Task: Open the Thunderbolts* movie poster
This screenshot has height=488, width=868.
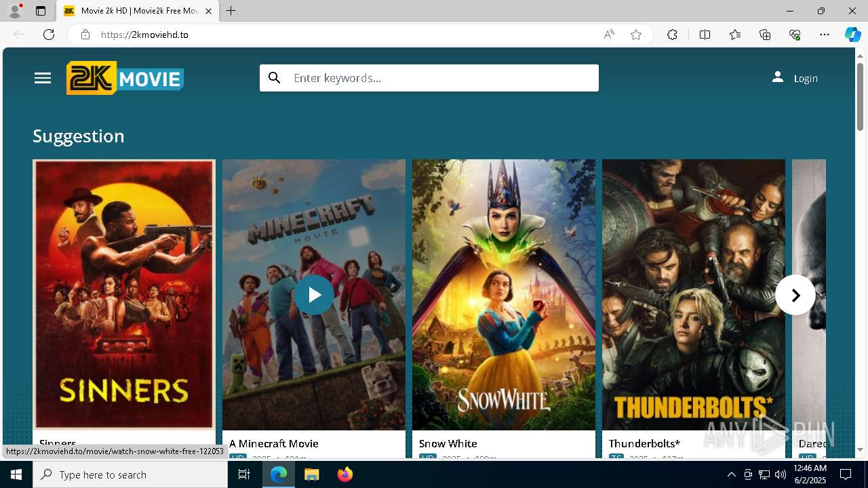Action: 694,294
